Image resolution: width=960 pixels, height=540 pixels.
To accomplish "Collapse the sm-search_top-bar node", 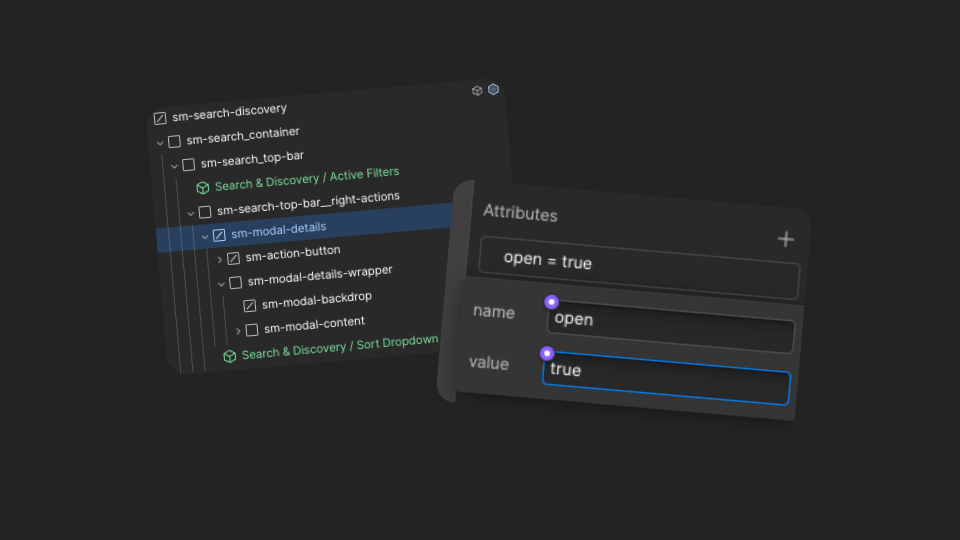I will pyautogui.click(x=174, y=166).
